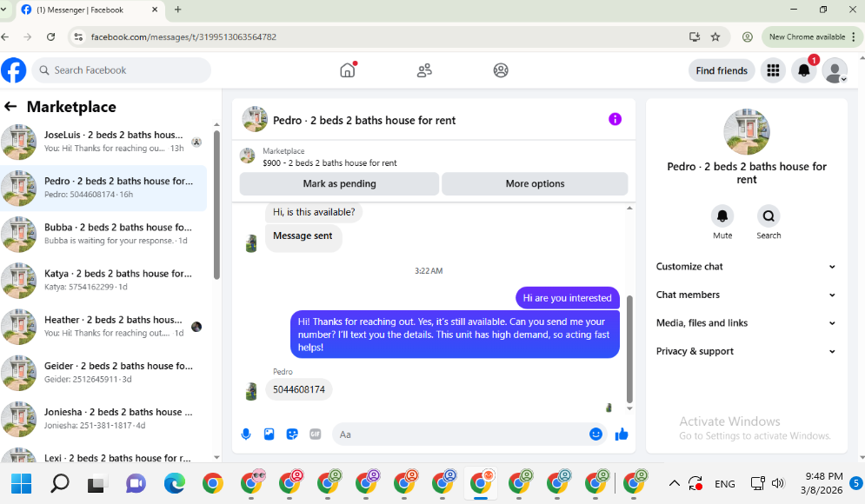
Task: Close the Messenger browser tab
Action: tap(155, 10)
